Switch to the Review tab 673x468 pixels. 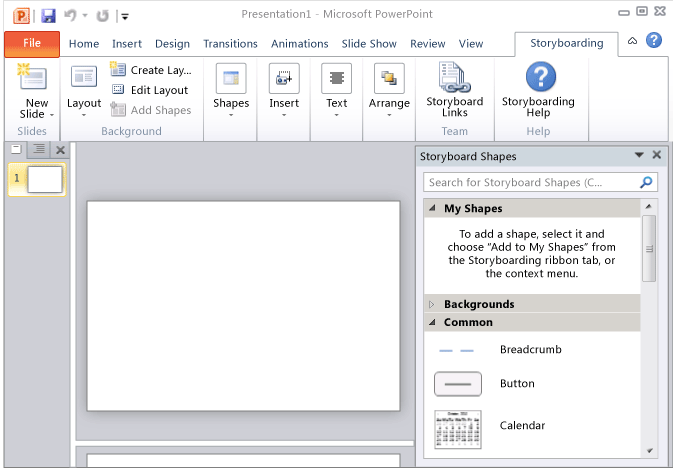[427, 44]
